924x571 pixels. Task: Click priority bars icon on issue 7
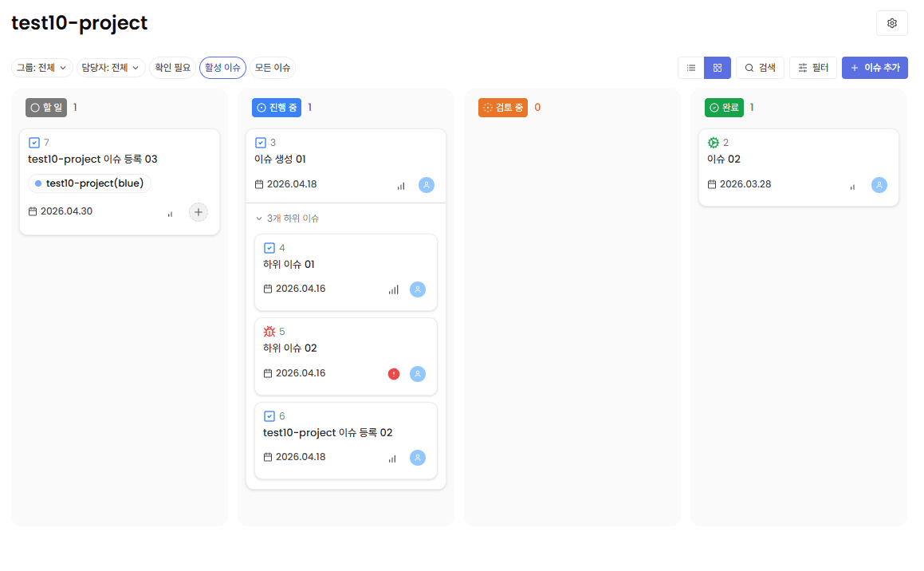171,214
